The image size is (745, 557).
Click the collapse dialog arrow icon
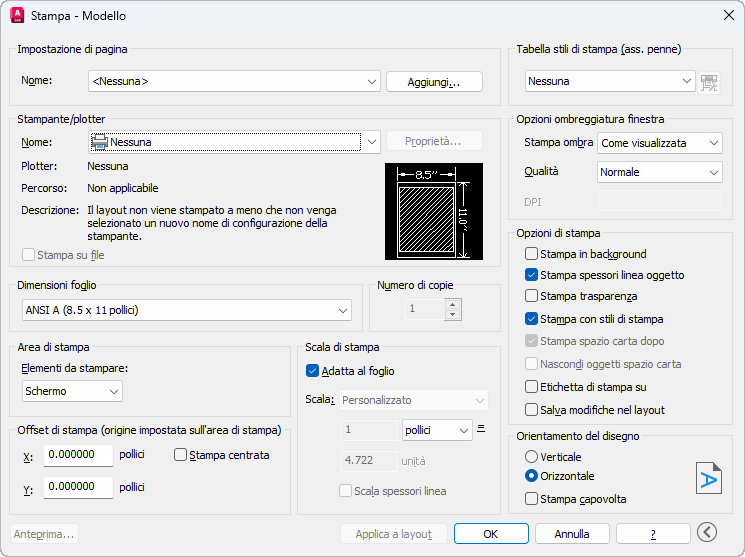coord(708,533)
